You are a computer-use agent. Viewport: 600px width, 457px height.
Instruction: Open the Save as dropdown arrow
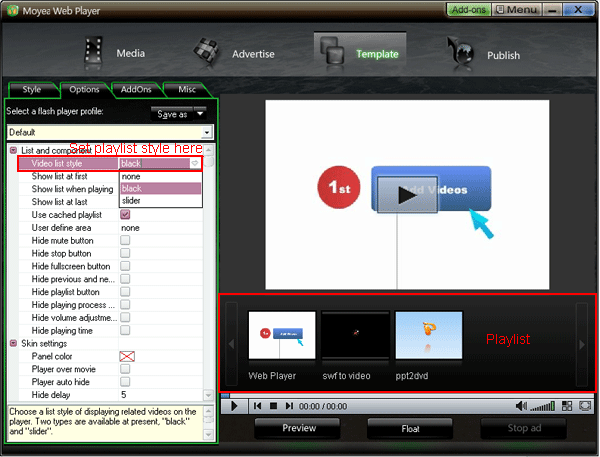point(200,114)
